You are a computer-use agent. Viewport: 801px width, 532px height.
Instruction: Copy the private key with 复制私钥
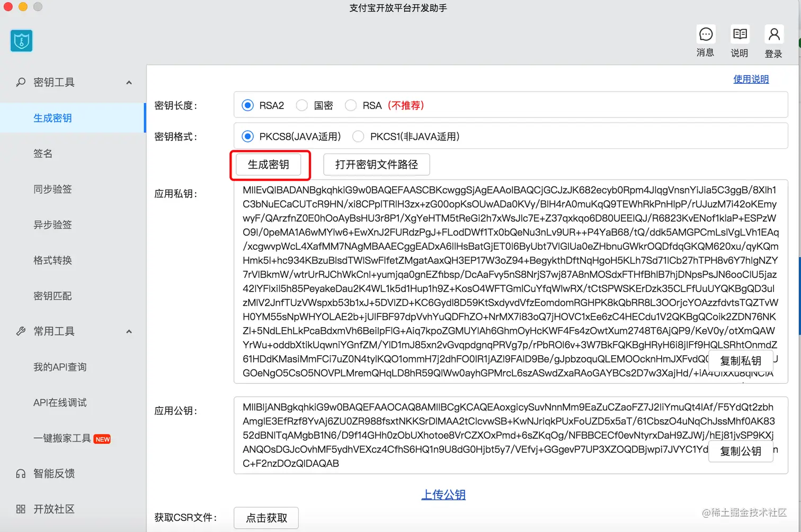pyautogui.click(x=741, y=361)
